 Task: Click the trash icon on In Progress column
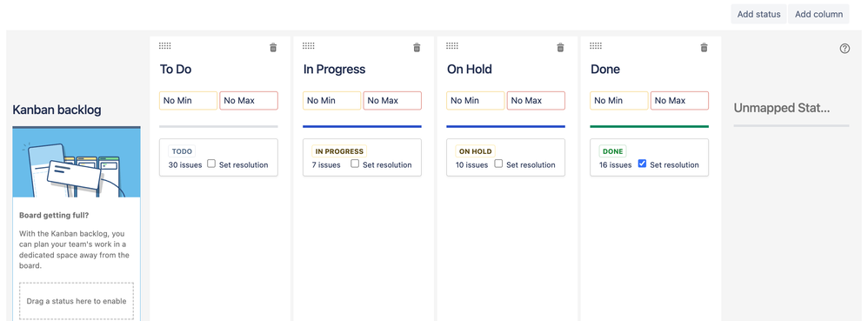tap(417, 48)
